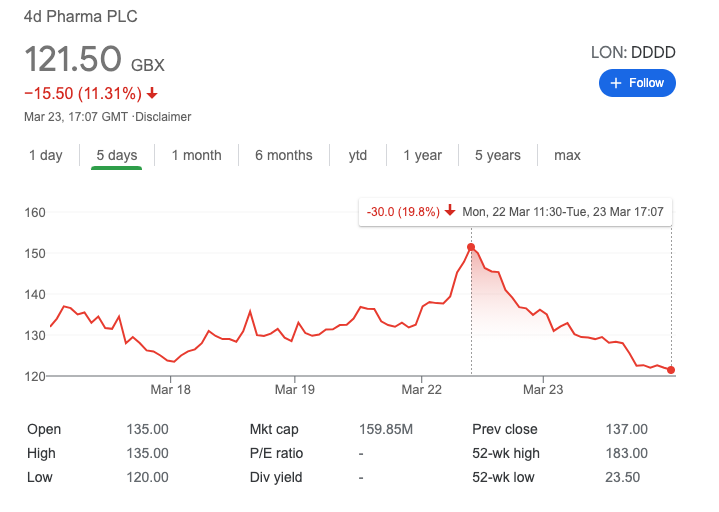Show the 6 months range
Image resolution: width=719 pixels, height=512 pixels.
283,155
